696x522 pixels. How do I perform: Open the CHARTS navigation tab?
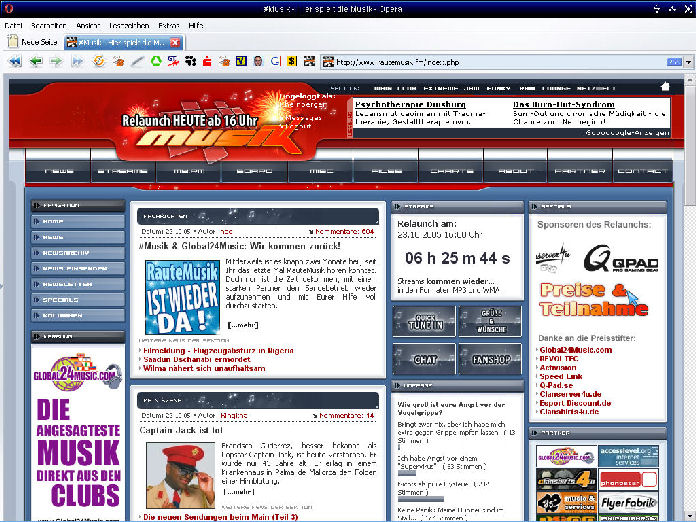[x=451, y=171]
